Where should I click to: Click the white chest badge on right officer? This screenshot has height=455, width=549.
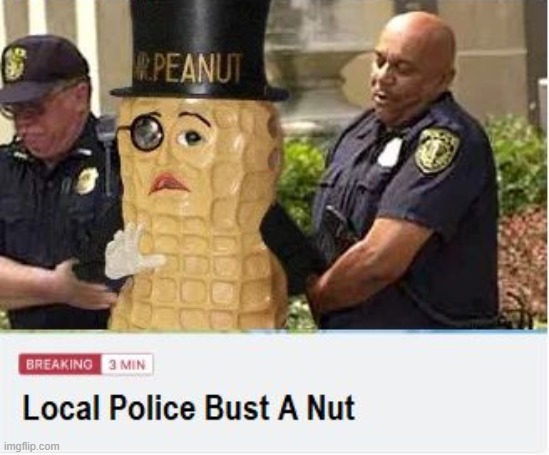[x=389, y=153]
